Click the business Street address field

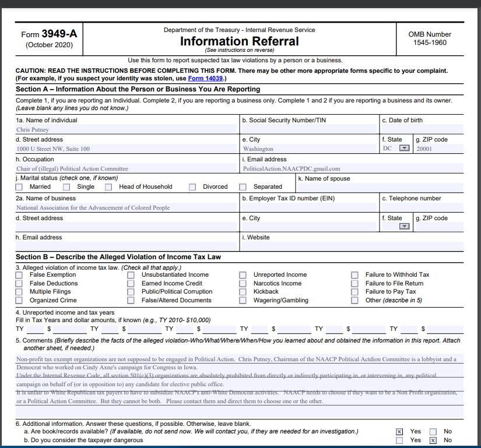(x=126, y=227)
